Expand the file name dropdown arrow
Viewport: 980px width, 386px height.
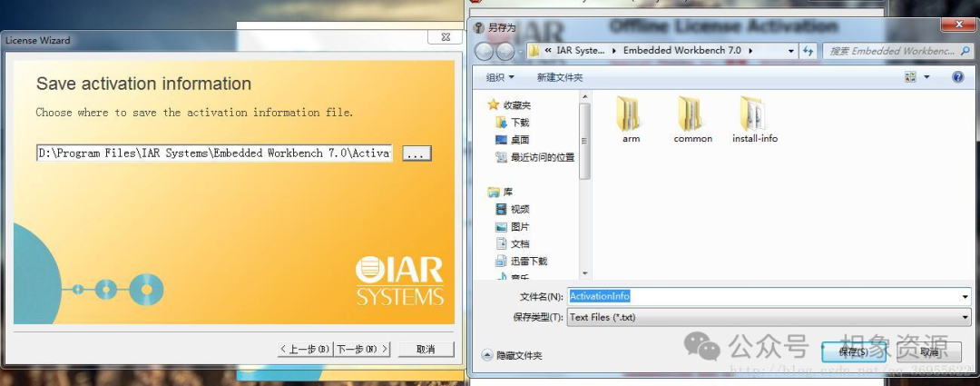[966, 296]
